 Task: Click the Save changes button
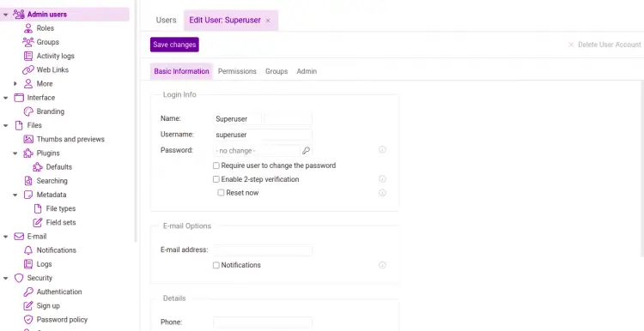pyautogui.click(x=174, y=45)
